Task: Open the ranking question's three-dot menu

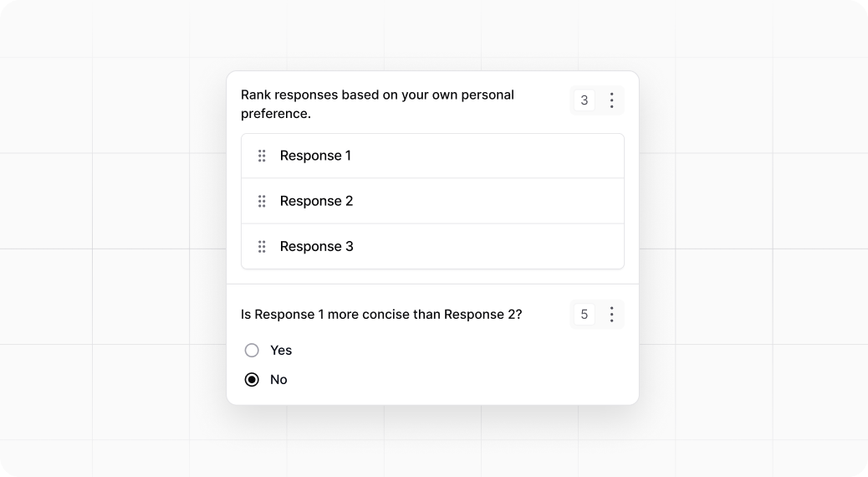Action: (612, 100)
